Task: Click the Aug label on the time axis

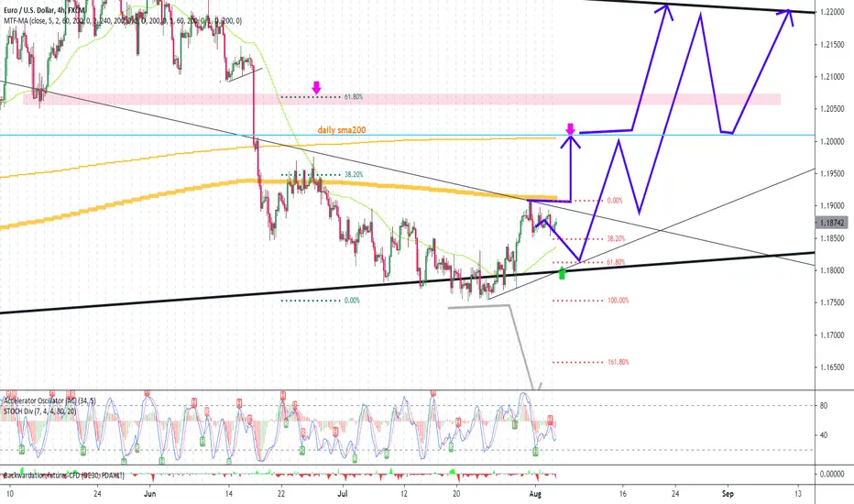Action: 535,494
